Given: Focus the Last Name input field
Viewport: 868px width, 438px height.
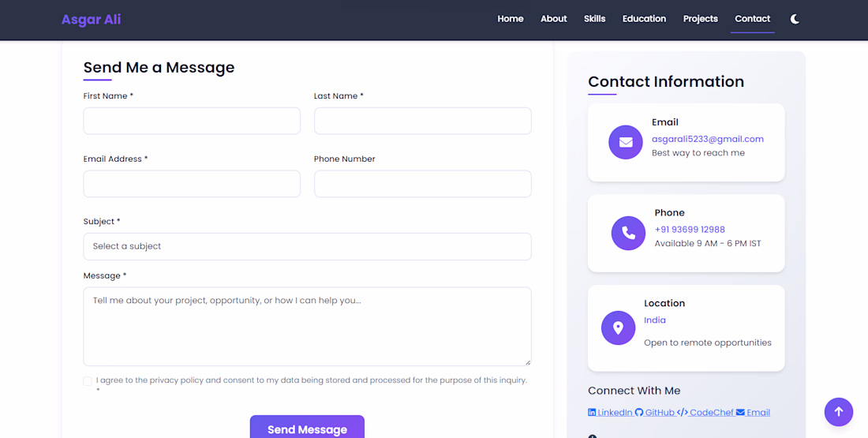Looking at the screenshot, I should (x=423, y=121).
